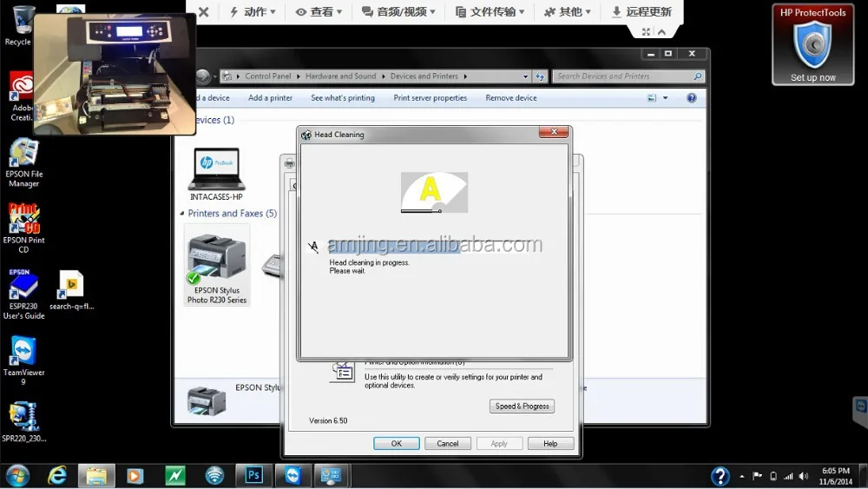868x489 pixels.
Task: Click See what's printing
Action: [x=343, y=98]
